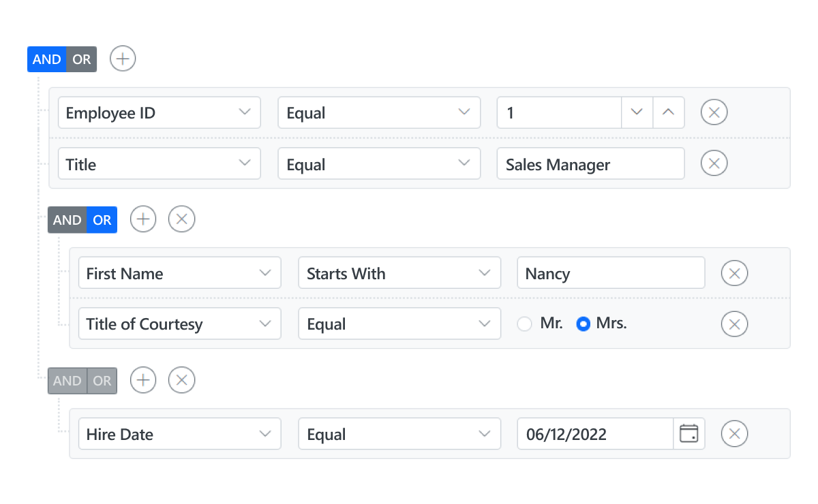Select the Mr. radio button
This screenshot has width=818, height=504.
(524, 324)
